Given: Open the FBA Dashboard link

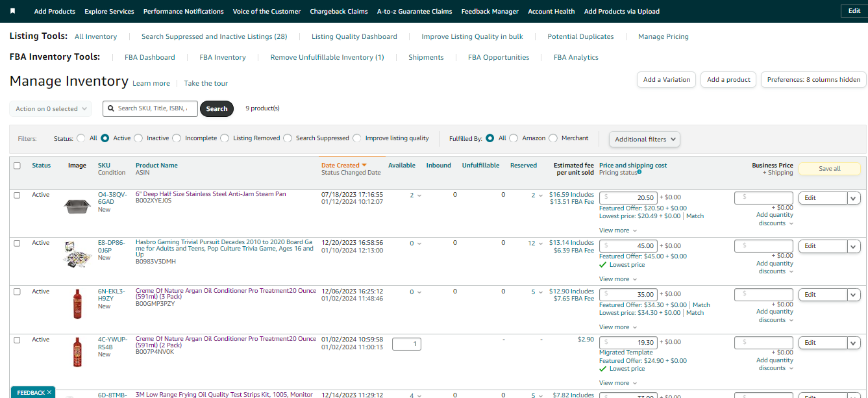Looking at the screenshot, I should [150, 57].
